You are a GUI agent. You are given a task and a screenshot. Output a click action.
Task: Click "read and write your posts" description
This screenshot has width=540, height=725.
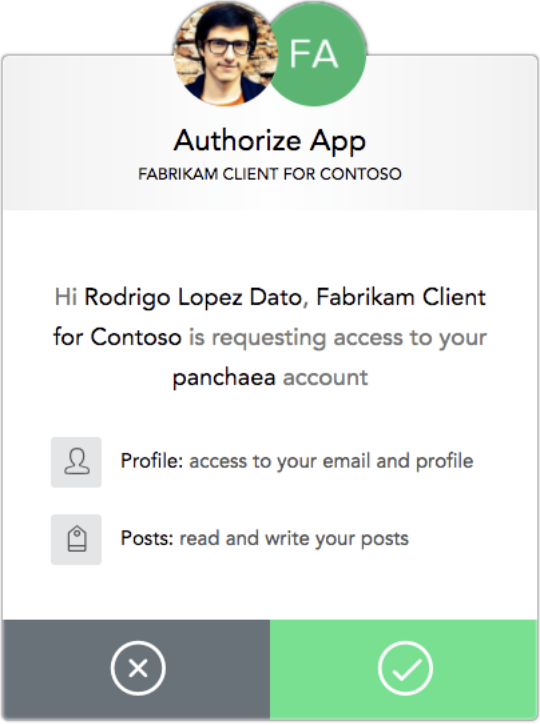[294, 539]
